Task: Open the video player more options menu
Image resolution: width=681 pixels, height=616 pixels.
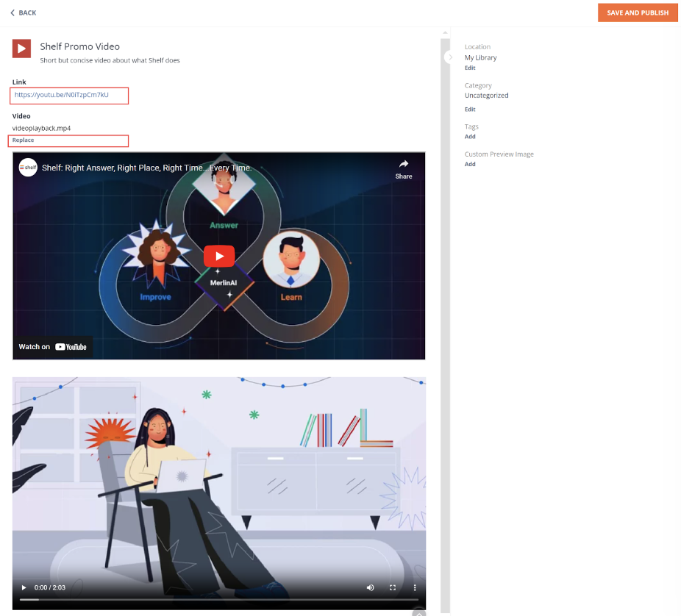Action: coord(415,587)
